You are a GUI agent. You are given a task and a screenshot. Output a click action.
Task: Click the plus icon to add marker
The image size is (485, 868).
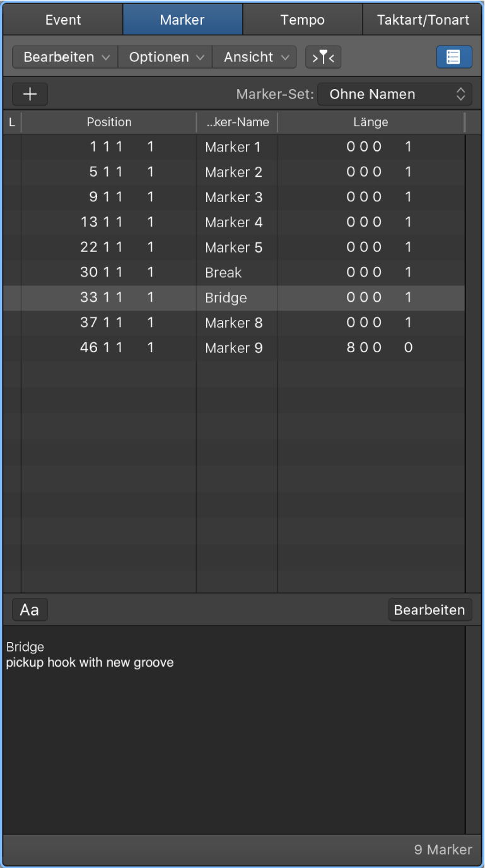(30, 95)
